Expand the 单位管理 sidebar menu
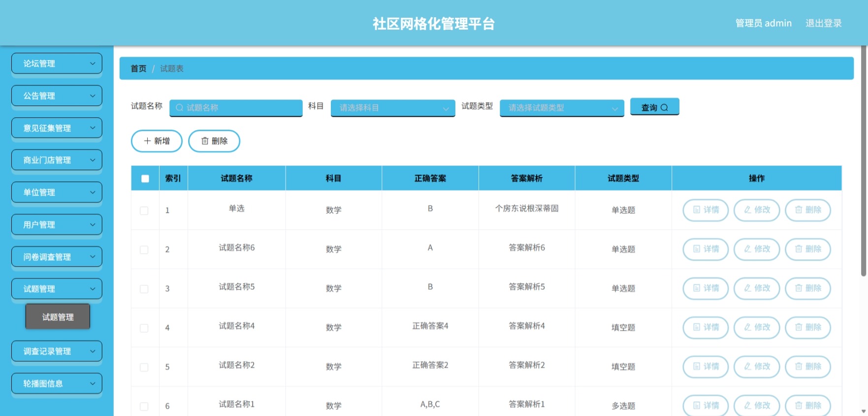This screenshot has height=416, width=868. click(57, 192)
